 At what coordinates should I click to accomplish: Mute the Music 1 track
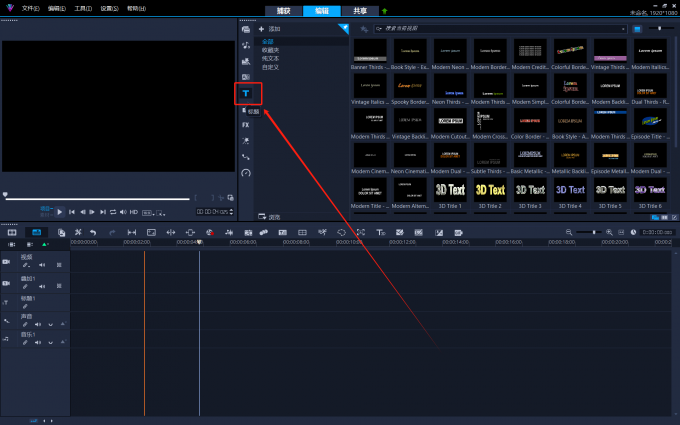pyautogui.click(x=39, y=341)
